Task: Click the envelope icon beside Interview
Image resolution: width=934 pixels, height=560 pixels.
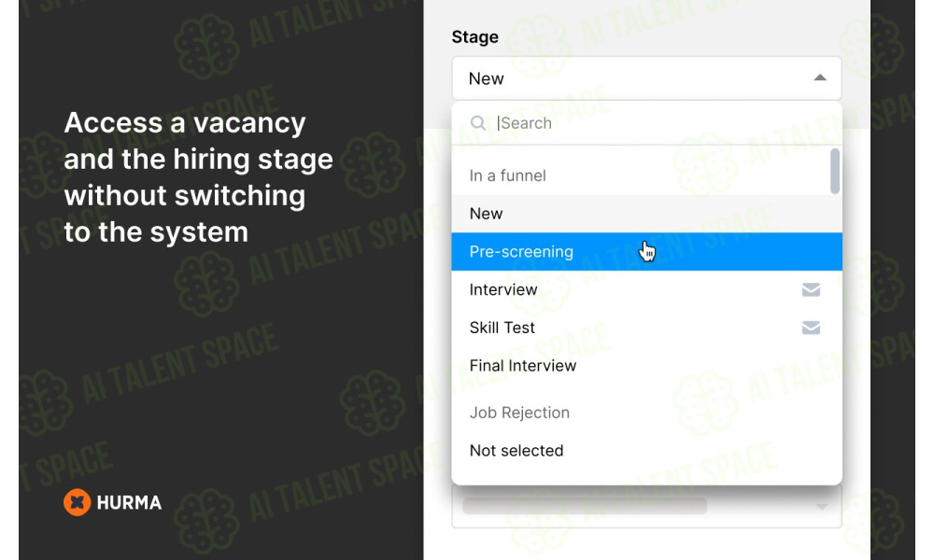Action: (x=811, y=290)
